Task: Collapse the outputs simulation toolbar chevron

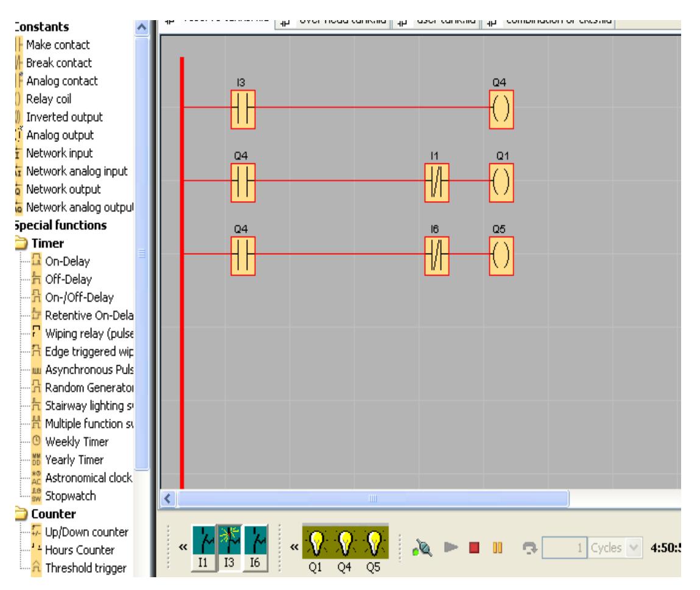Action: (294, 547)
